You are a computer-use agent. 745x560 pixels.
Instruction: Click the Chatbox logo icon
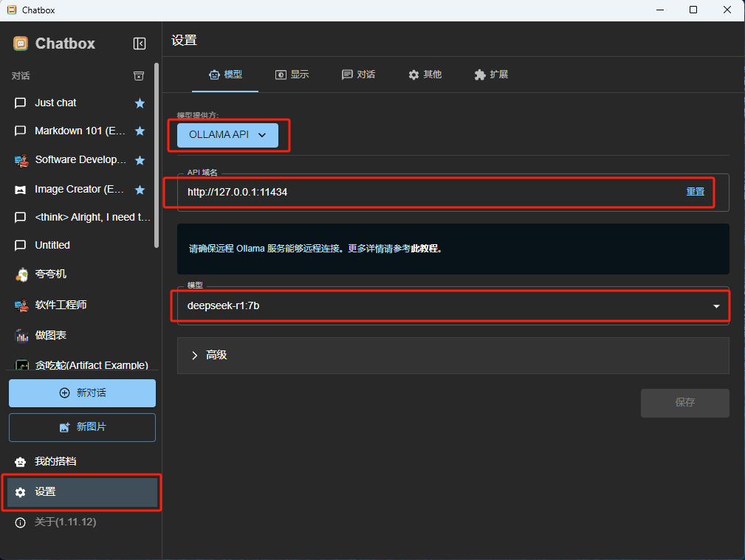point(21,44)
